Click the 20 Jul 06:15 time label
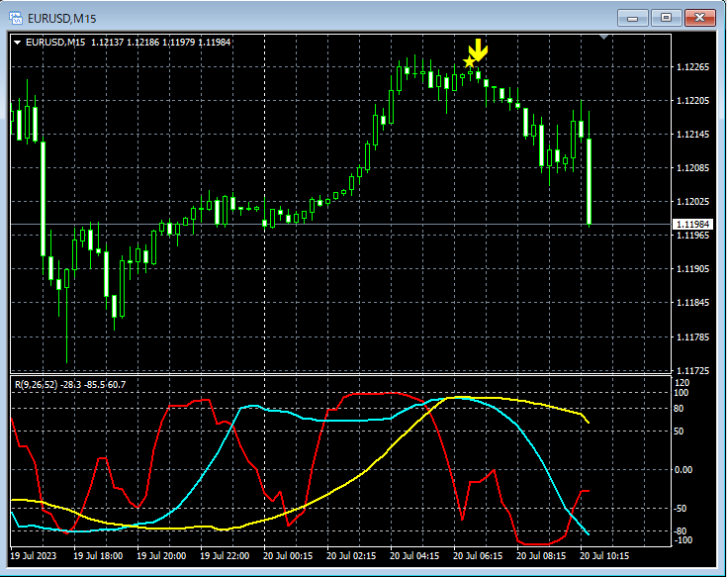Image resolution: width=728 pixels, height=577 pixels. (x=478, y=556)
